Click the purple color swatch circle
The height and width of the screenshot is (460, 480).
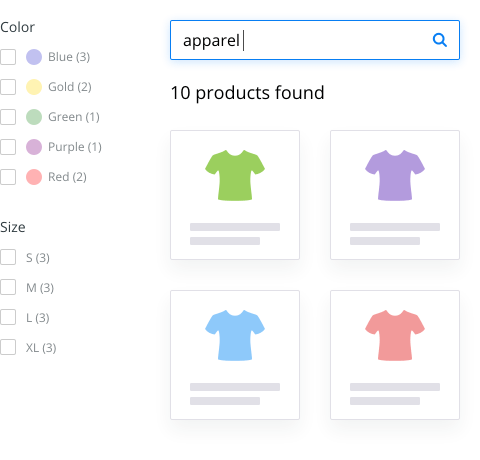click(34, 147)
